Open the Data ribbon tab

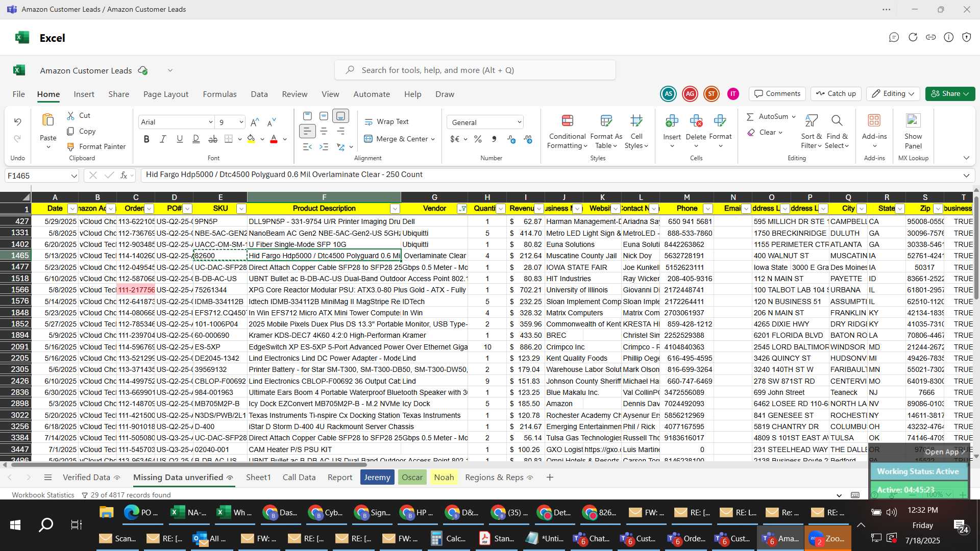pos(259,94)
